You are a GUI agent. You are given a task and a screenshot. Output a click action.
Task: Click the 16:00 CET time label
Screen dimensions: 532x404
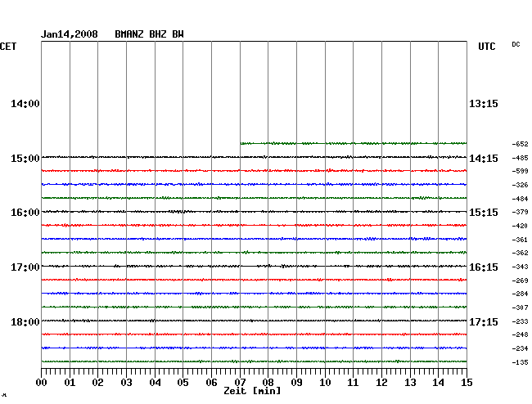coord(25,213)
